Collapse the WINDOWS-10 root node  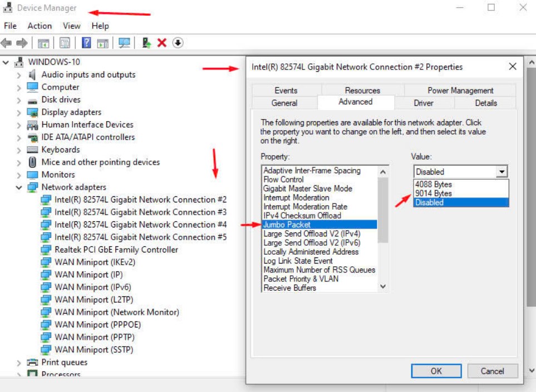pyautogui.click(x=6, y=62)
